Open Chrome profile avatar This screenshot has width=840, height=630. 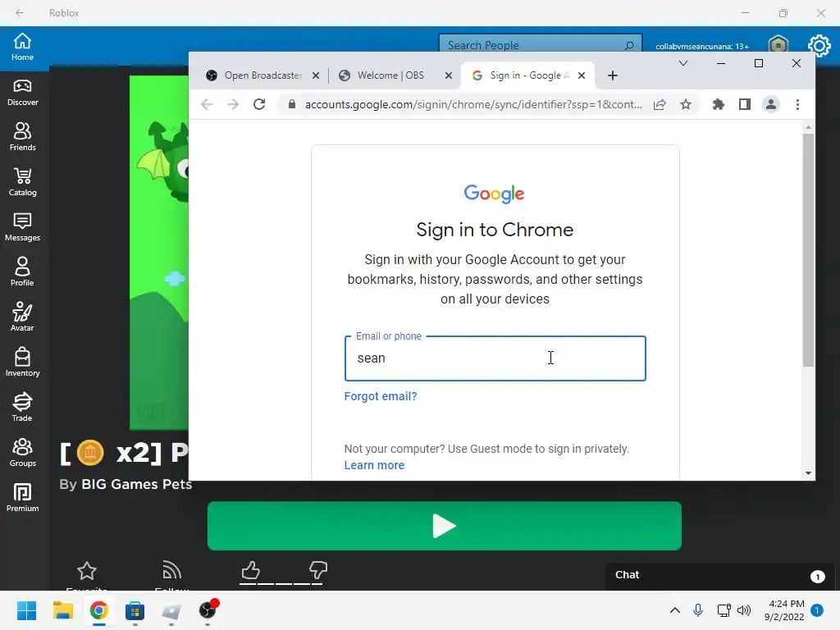click(771, 104)
